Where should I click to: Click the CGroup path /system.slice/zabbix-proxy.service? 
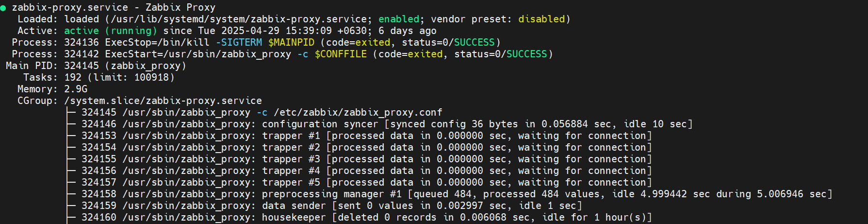point(163,101)
